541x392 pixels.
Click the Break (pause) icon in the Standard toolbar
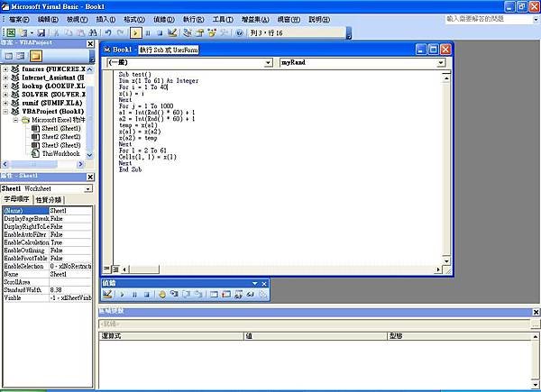tap(148, 32)
